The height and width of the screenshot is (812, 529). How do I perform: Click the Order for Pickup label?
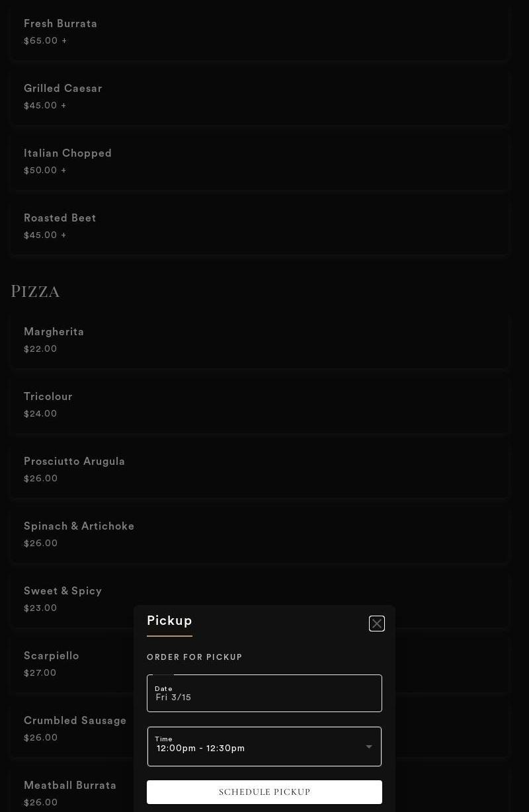pyautogui.click(x=194, y=657)
